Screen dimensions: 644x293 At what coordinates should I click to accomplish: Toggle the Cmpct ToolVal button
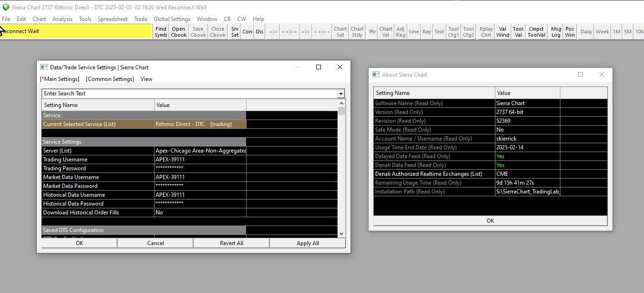[x=536, y=32]
